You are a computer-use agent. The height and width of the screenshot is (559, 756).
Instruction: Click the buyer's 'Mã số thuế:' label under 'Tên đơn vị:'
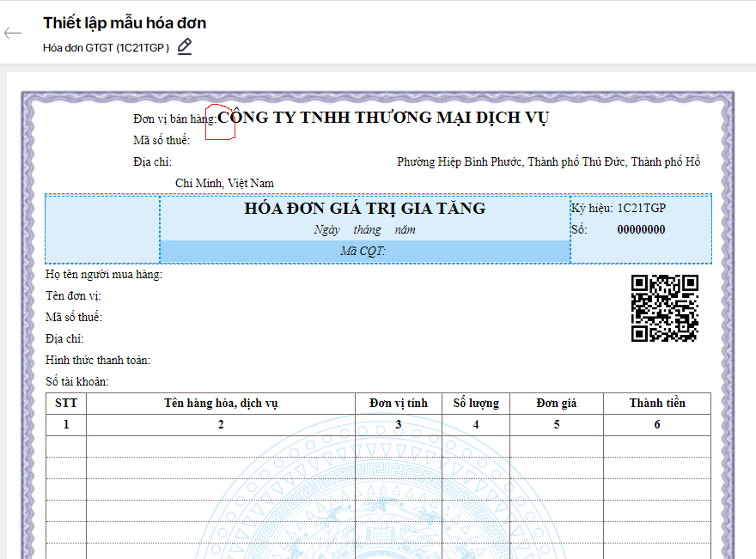pyautogui.click(x=74, y=317)
